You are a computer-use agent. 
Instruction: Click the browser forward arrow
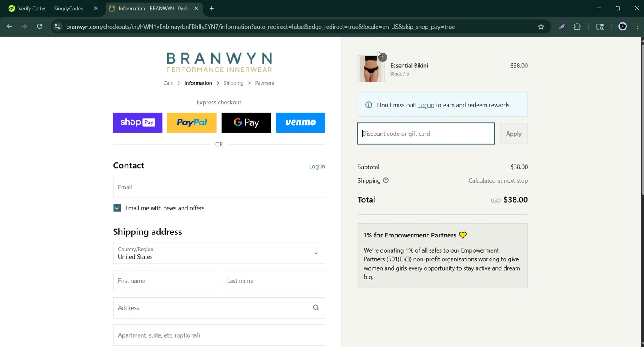click(24, 27)
